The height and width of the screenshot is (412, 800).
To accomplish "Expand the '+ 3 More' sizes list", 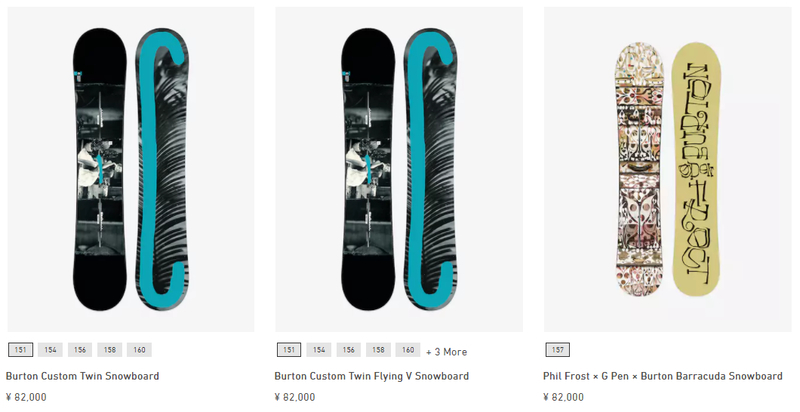I will (446, 352).
